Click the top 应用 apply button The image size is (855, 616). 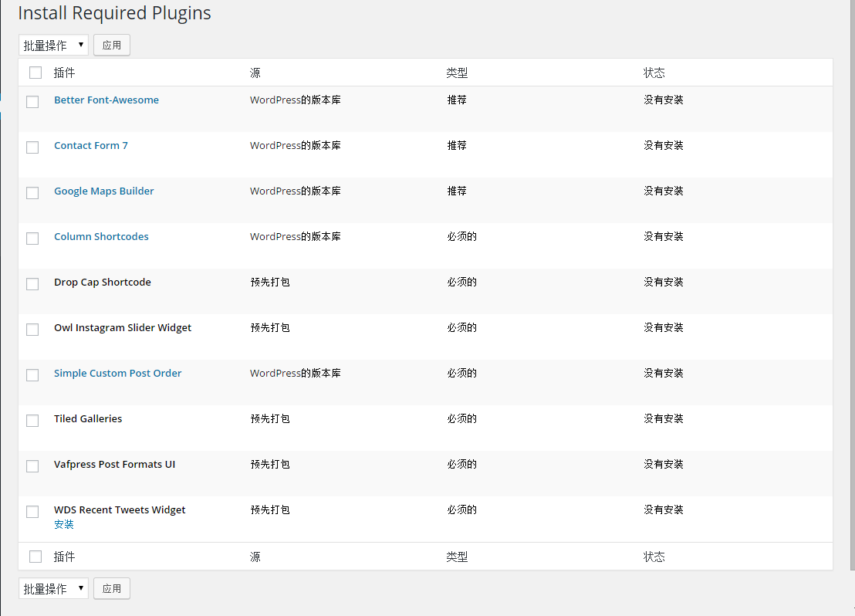[112, 46]
